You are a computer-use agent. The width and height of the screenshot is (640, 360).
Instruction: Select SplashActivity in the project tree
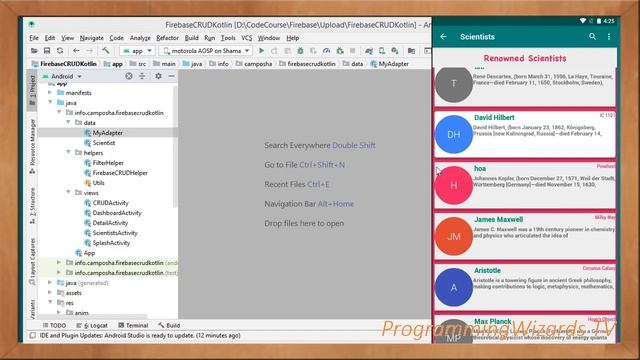(x=111, y=243)
